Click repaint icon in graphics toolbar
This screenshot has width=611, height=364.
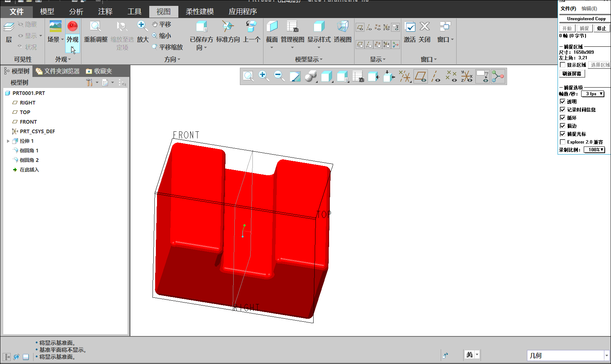295,76
